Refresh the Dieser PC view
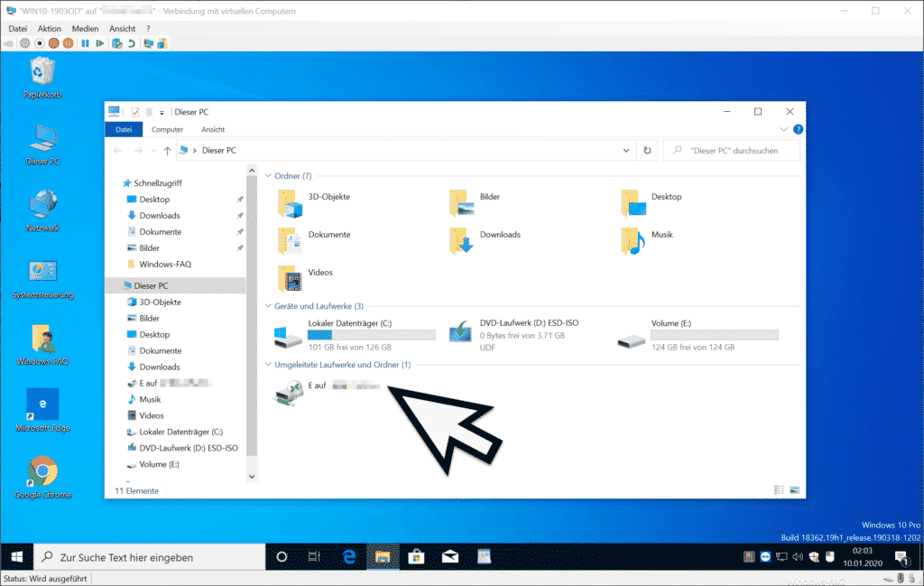 647,150
